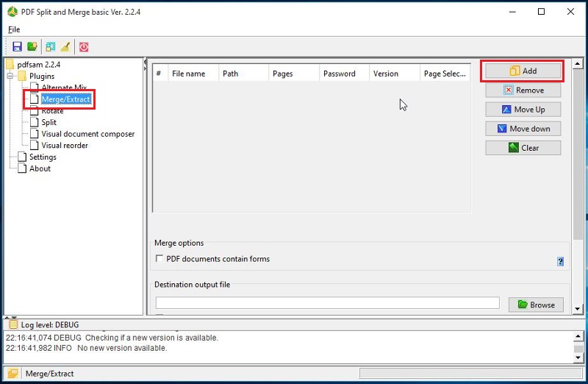The width and height of the screenshot is (588, 384).
Task: Click the main panel vertical scrollbar thumb
Action: [x=577, y=154]
